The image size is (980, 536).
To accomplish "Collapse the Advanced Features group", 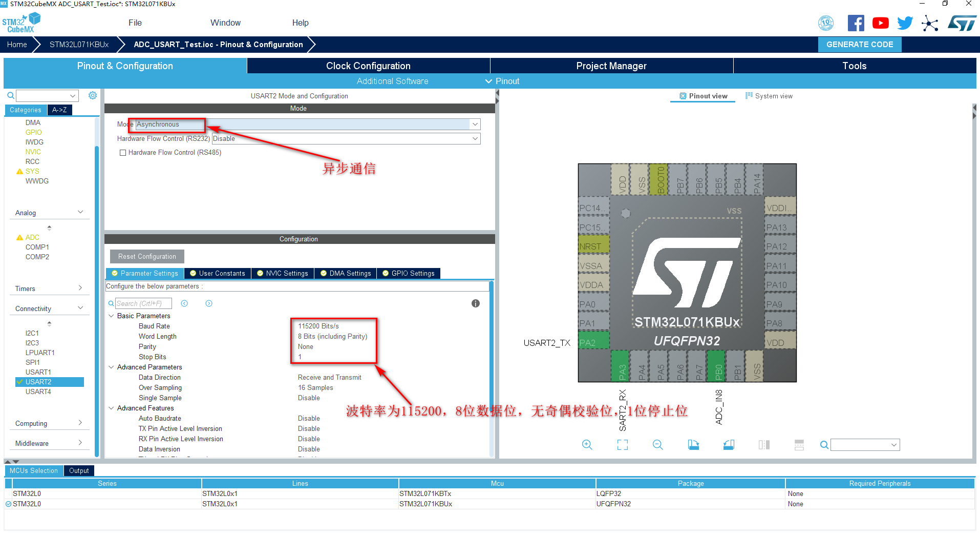I will [x=111, y=408].
